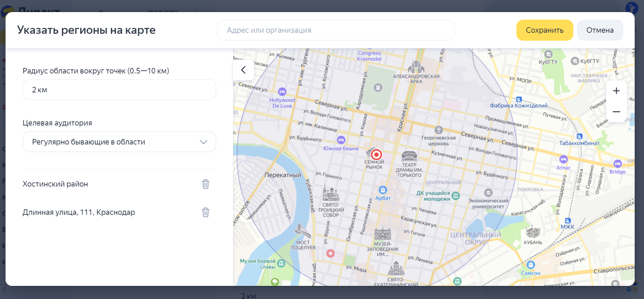Zoom in on the map

(x=616, y=91)
